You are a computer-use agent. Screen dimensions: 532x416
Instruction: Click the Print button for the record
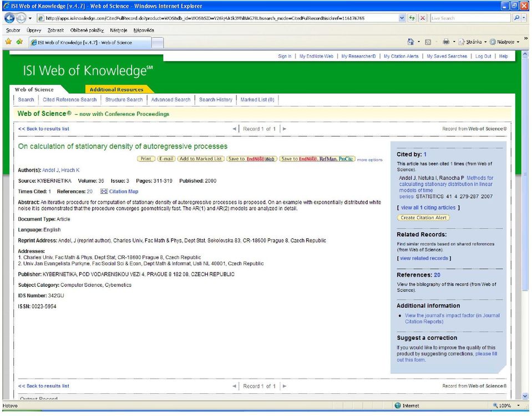point(146,159)
